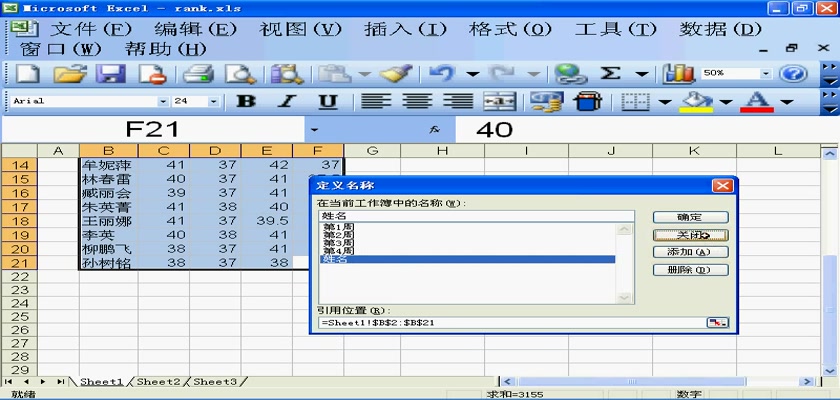The image size is (840, 400).
Task: Click the Print icon in toolbar
Action: (199, 73)
